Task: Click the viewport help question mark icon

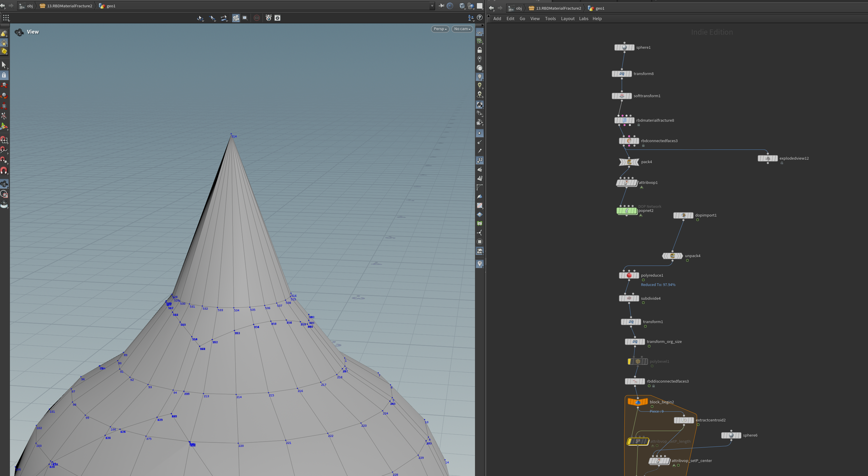Action: [479, 18]
